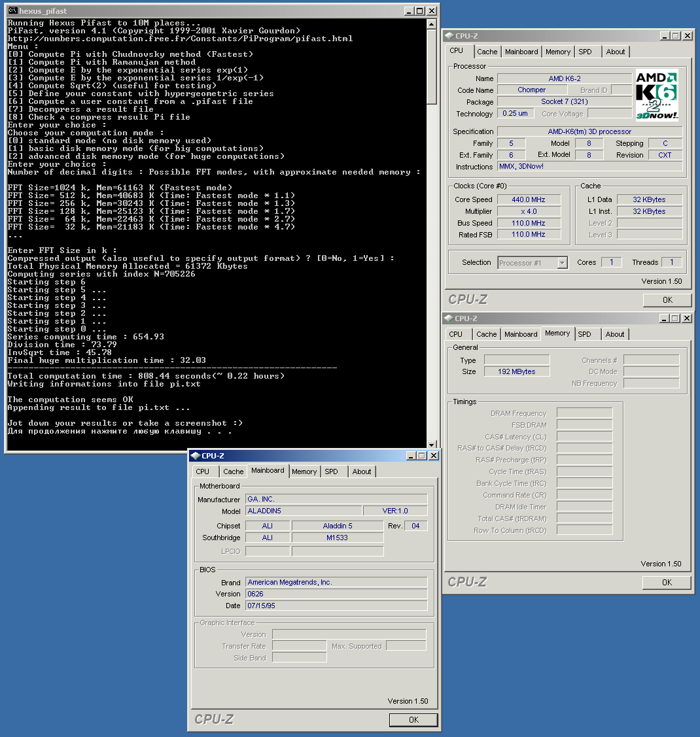Click the VER:1.0 field
Screen dimensions: 700x737
pyautogui.click(x=395, y=511)
